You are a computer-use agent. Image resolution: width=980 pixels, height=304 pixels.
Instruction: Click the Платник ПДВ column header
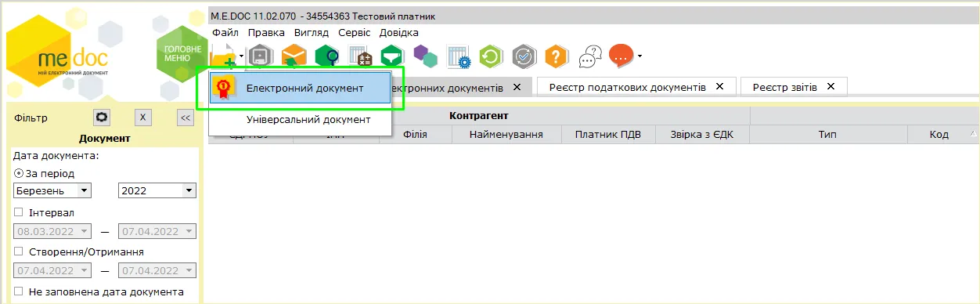coord(608,135)
